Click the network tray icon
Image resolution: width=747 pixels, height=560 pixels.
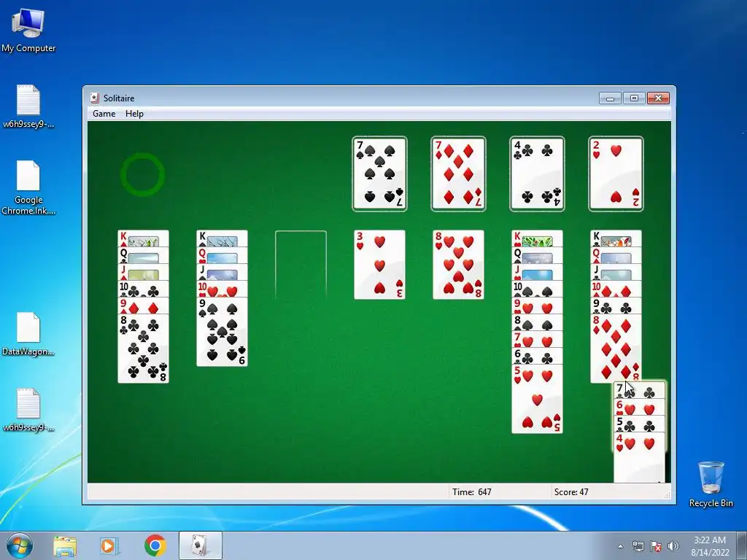(x=638, y=546)
